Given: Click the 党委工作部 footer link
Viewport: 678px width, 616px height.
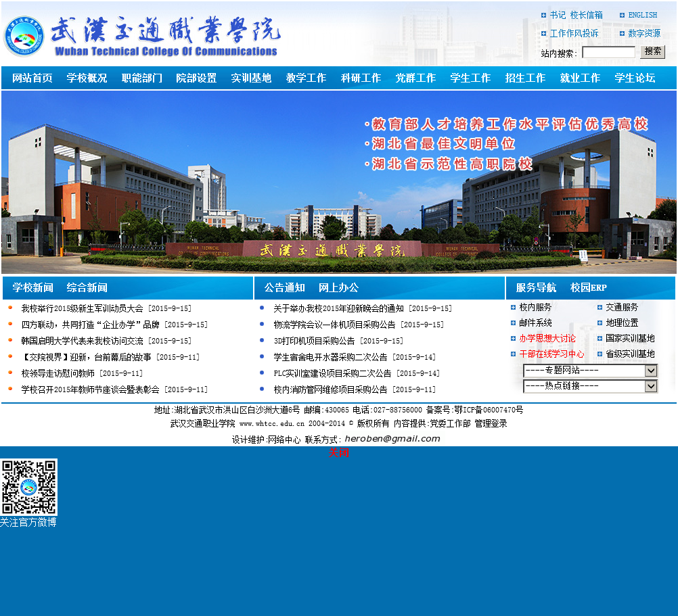Looking at the screenshot, I should pyautogui.click(x=450, y=423).
